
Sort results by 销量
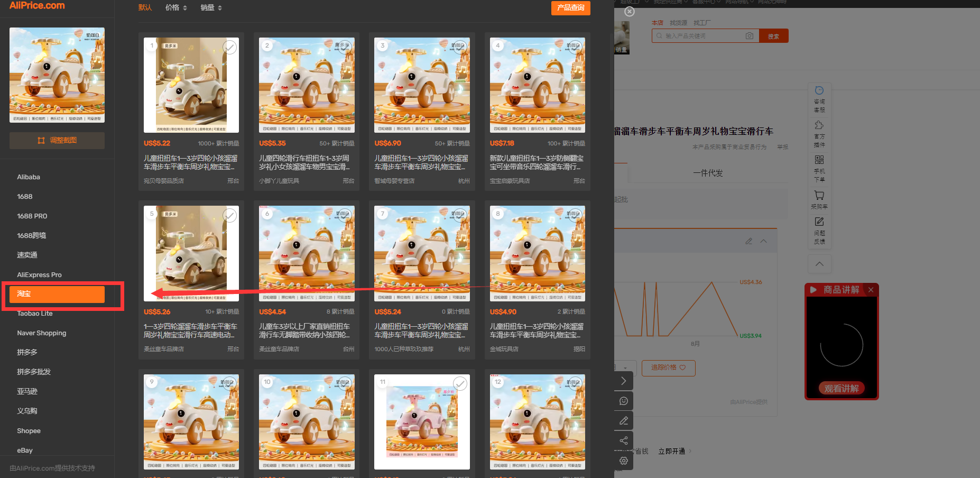[x=211, y=8]
